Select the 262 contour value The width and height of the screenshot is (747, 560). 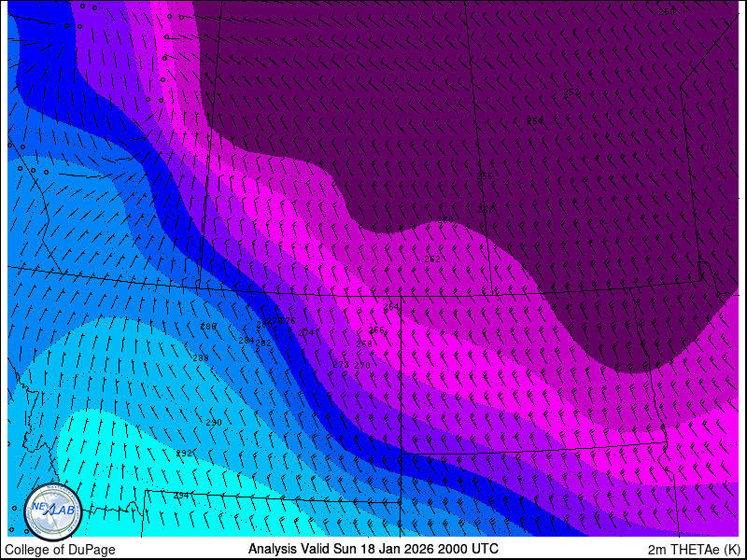432,259
